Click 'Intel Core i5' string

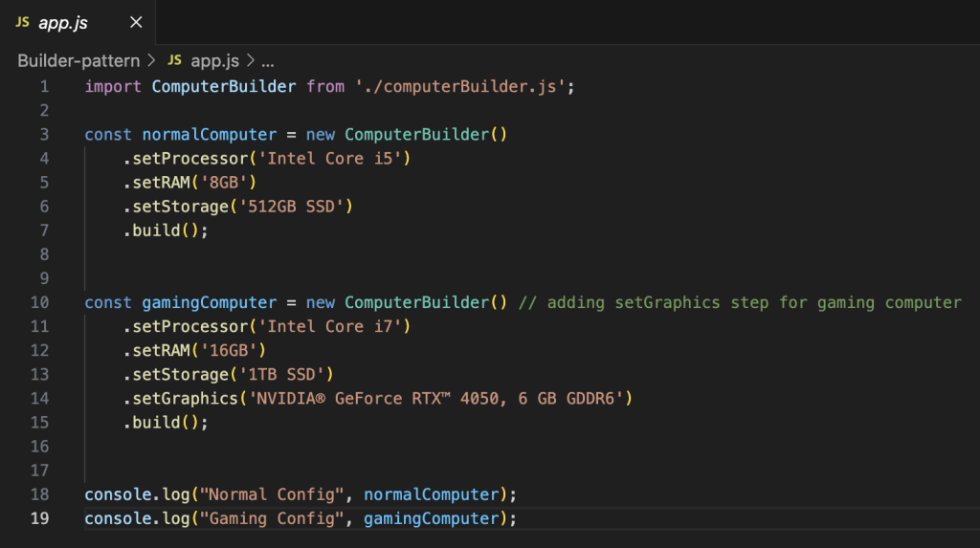click(x=330, y=158)
